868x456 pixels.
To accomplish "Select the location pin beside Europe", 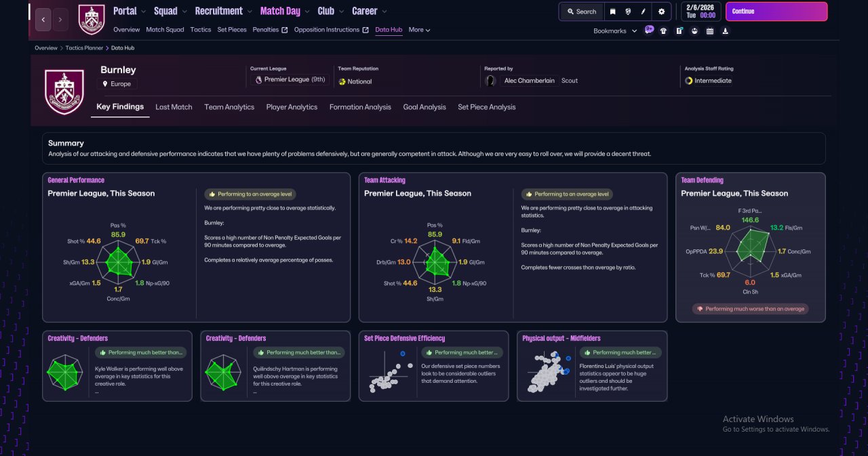I will pos(105,84).
